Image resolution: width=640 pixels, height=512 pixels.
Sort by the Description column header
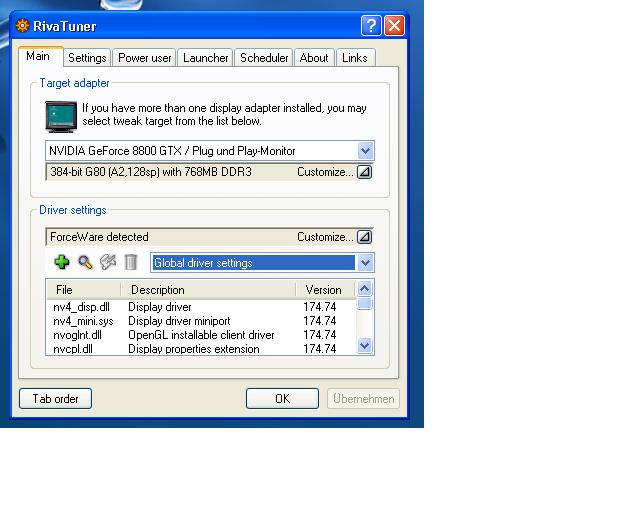click(208, 290)
